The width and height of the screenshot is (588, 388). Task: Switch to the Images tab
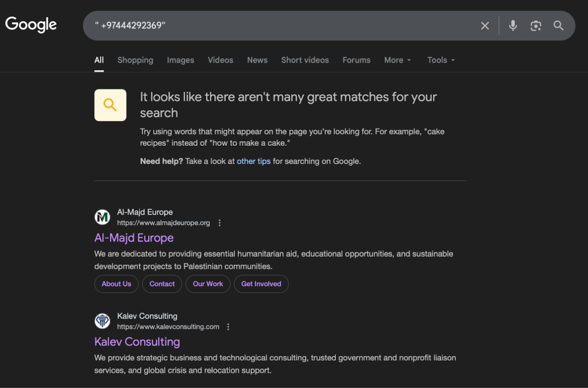180,60
